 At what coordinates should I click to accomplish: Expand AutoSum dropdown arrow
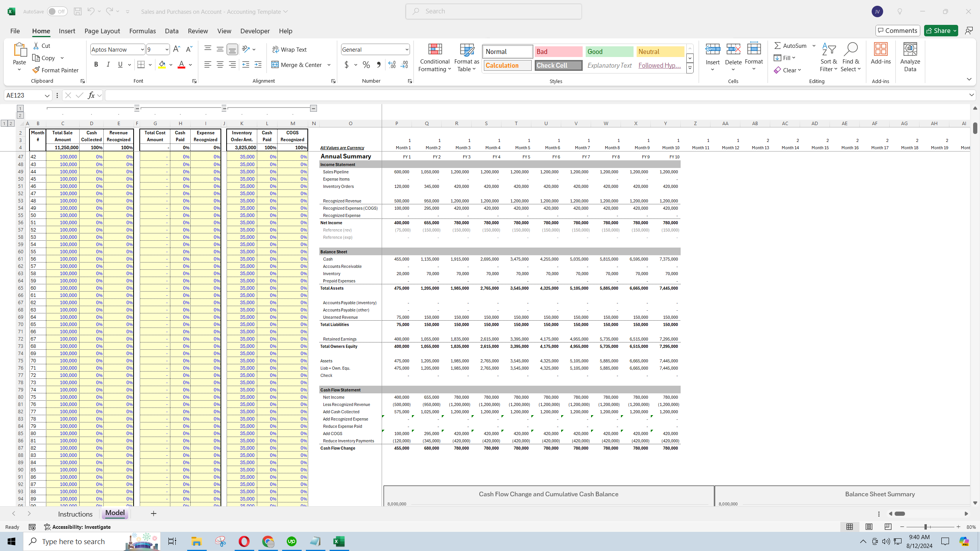click(814, 46)
